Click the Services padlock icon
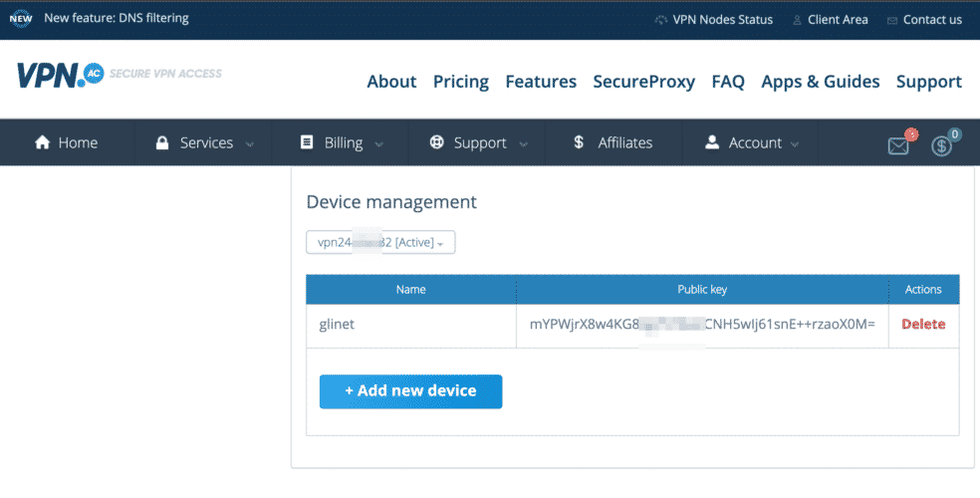Screen dimensions: 980x498 [162, 142]
